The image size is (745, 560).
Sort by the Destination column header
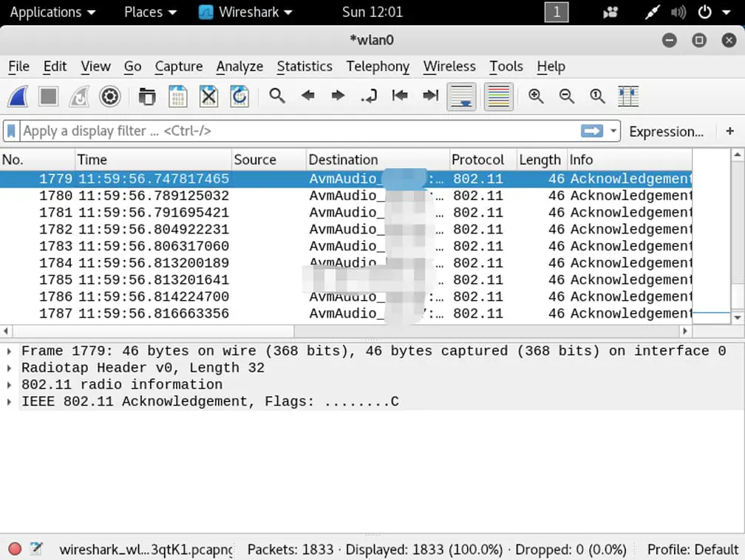378,160
